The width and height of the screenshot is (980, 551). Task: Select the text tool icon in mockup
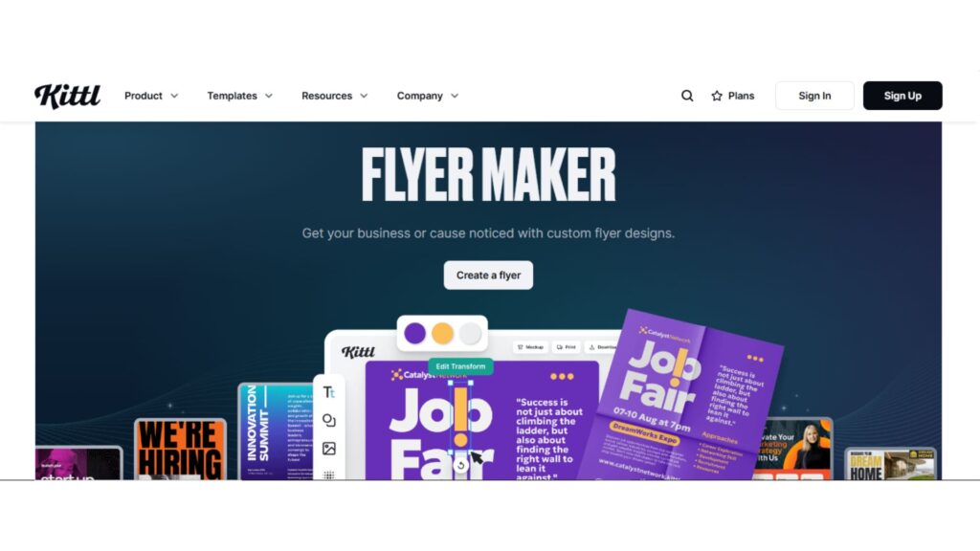tap(329, 392)
